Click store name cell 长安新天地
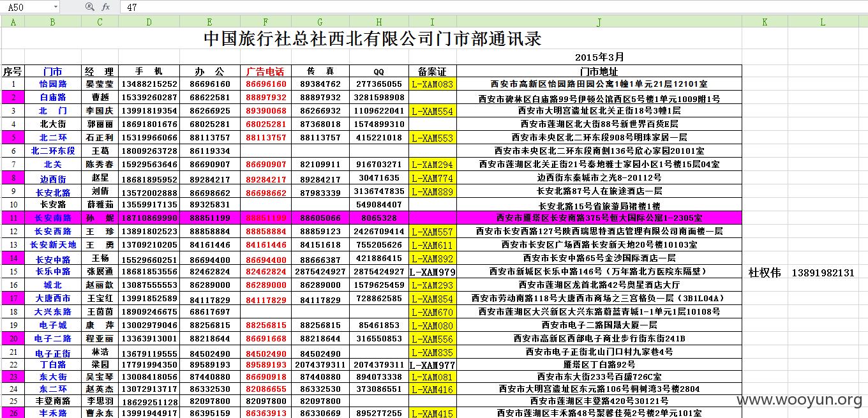The height and width of the screenshot is (418, 868). (x=53, y=245)
